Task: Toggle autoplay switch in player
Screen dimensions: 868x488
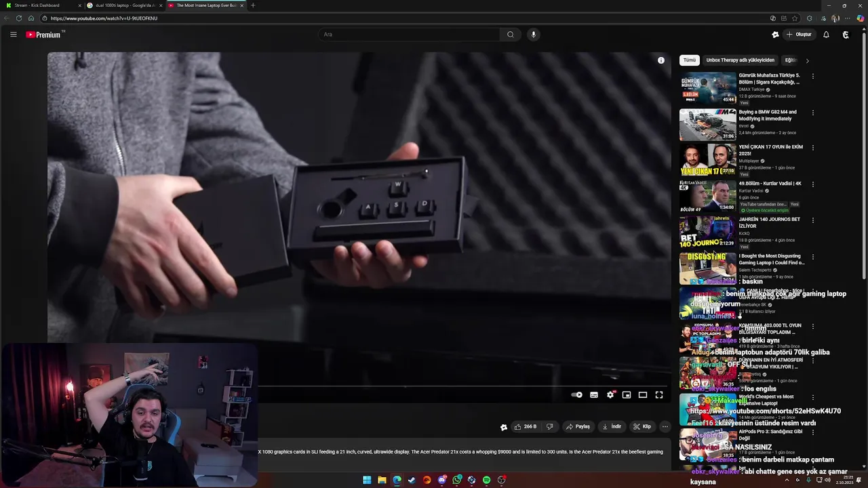Action: 576,394
